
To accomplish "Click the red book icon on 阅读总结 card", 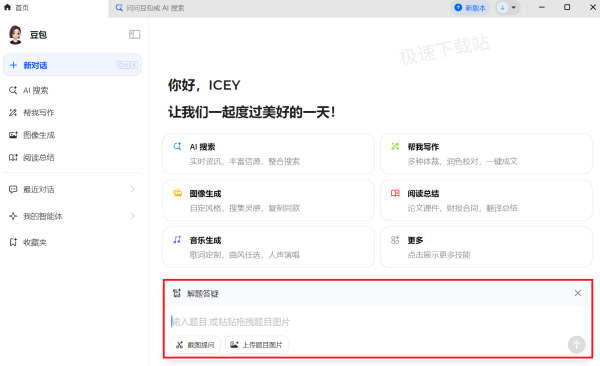I will 395,193.
